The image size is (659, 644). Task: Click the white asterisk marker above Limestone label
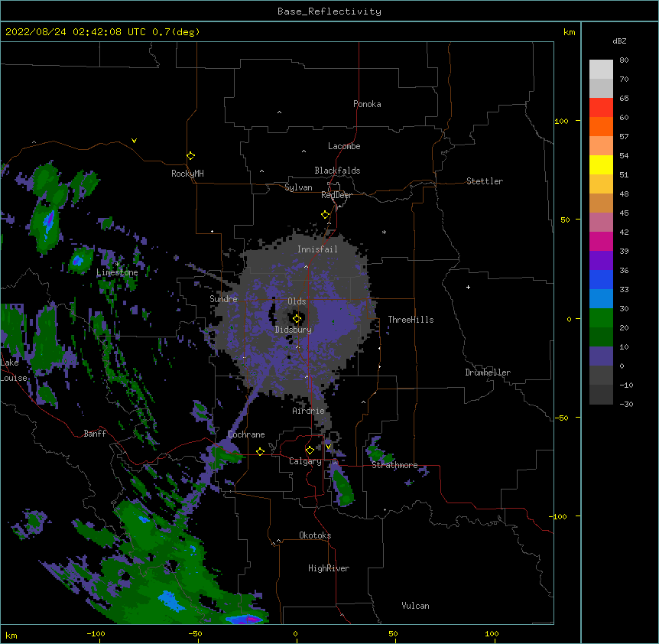[117, 265]
